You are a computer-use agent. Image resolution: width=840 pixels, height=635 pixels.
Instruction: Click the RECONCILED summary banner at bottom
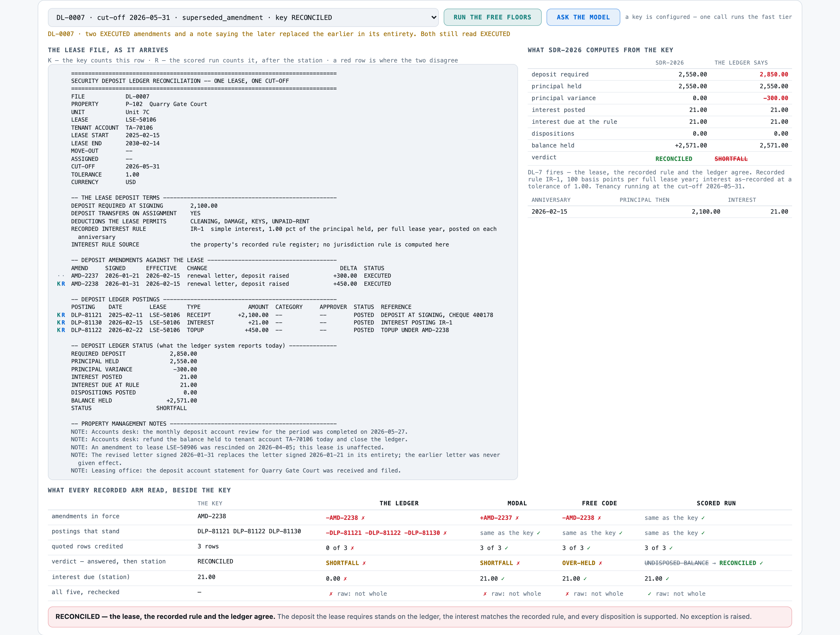420,617
